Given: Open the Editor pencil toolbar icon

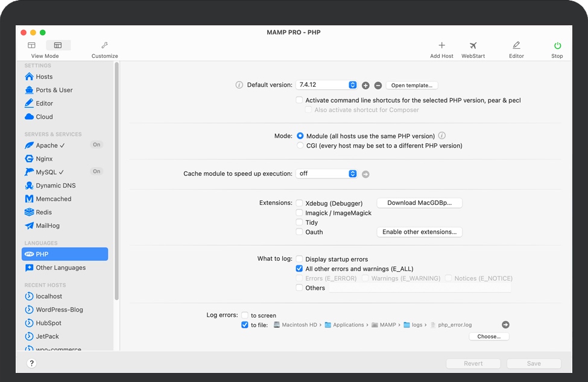Looking at the screenshot, I should 516,46.
